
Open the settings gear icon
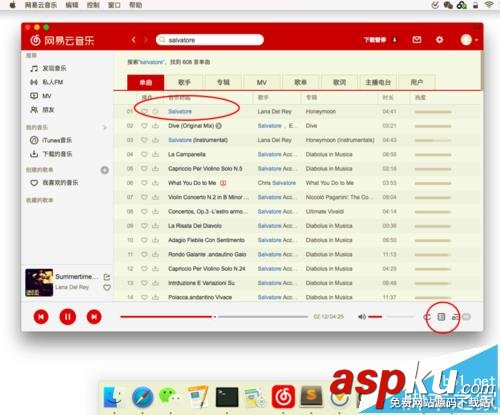pos(439,40)
